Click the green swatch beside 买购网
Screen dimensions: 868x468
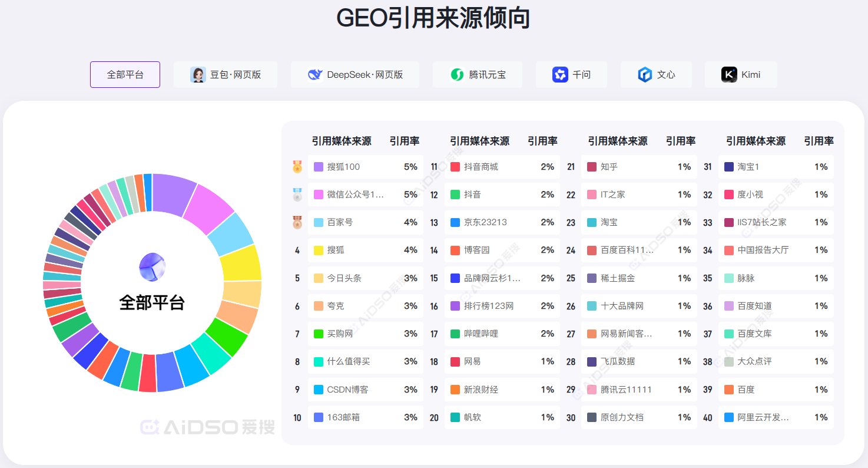tap(319, 334)
